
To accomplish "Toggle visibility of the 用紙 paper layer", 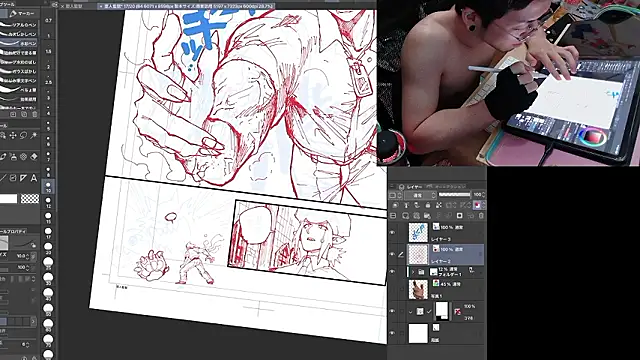I will point(392,333).
